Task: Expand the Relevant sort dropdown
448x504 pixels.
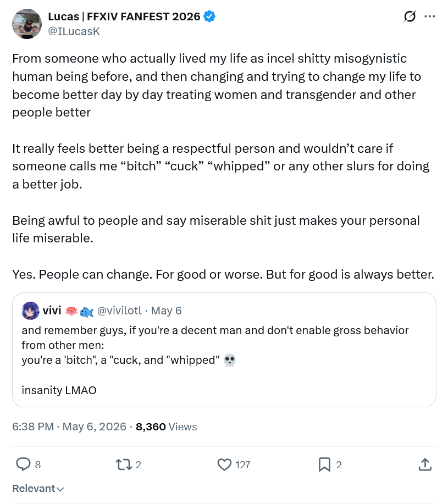Action: 38,489
